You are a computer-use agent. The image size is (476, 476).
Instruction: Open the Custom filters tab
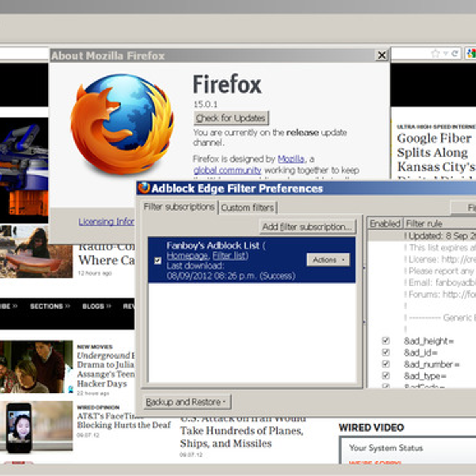tap(248, 207)
